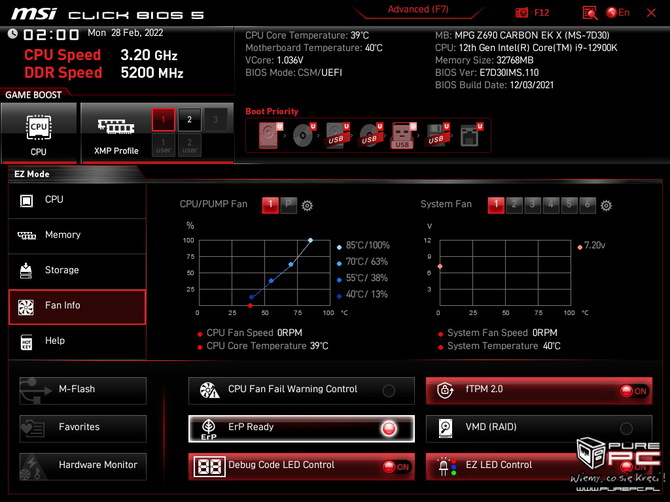670x502 pixels.
Task: Click the GAME BOOST label
Action: pos(33,95)
